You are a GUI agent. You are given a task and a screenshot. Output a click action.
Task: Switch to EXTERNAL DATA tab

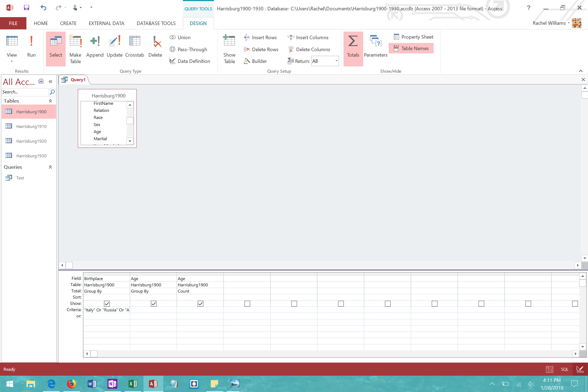106,23
